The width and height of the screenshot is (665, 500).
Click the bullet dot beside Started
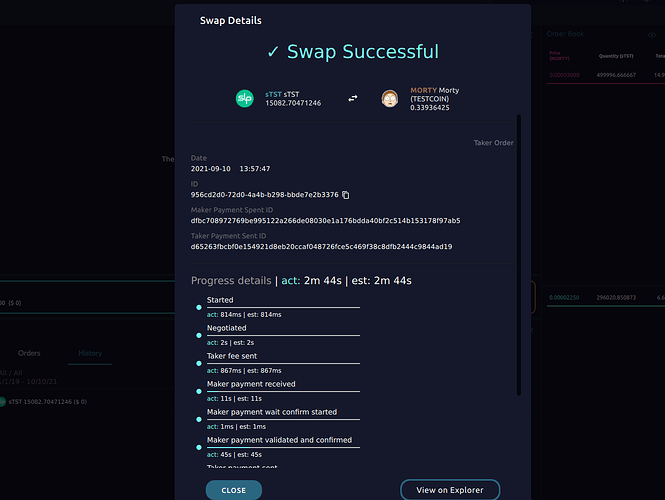198,307
